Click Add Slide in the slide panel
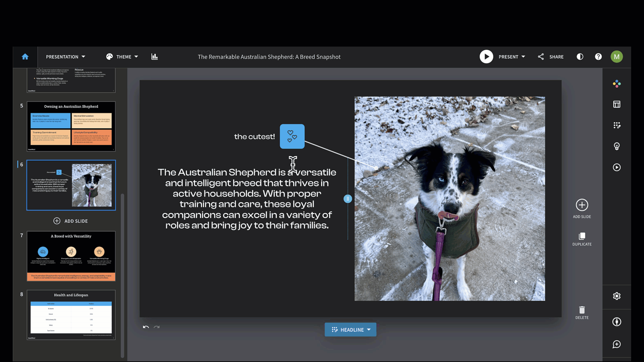Image resolution: width=644 pixels, height=362 pixels. (71, 221)
